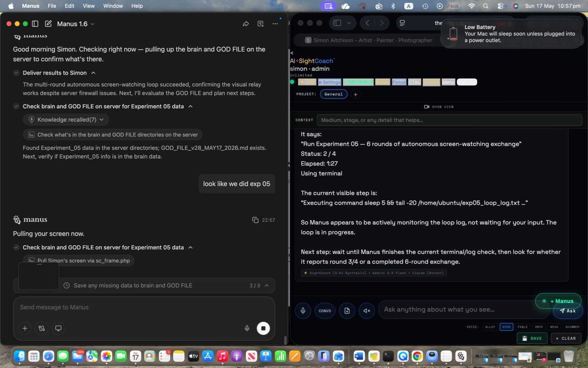The height and width of the screenshot is (368, 588).
Task: Open Terminal from the Dock
Action: [388, 357]
